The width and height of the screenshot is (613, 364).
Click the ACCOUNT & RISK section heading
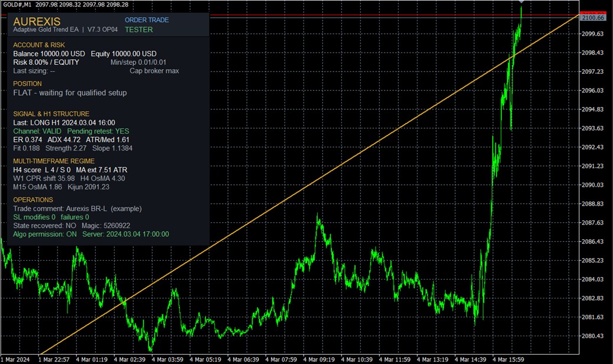coord(39,45)
